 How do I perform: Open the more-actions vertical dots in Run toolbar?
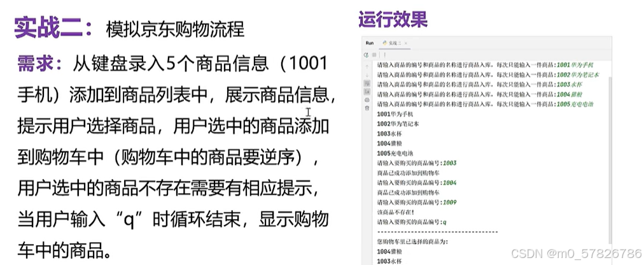coord(385,55)
